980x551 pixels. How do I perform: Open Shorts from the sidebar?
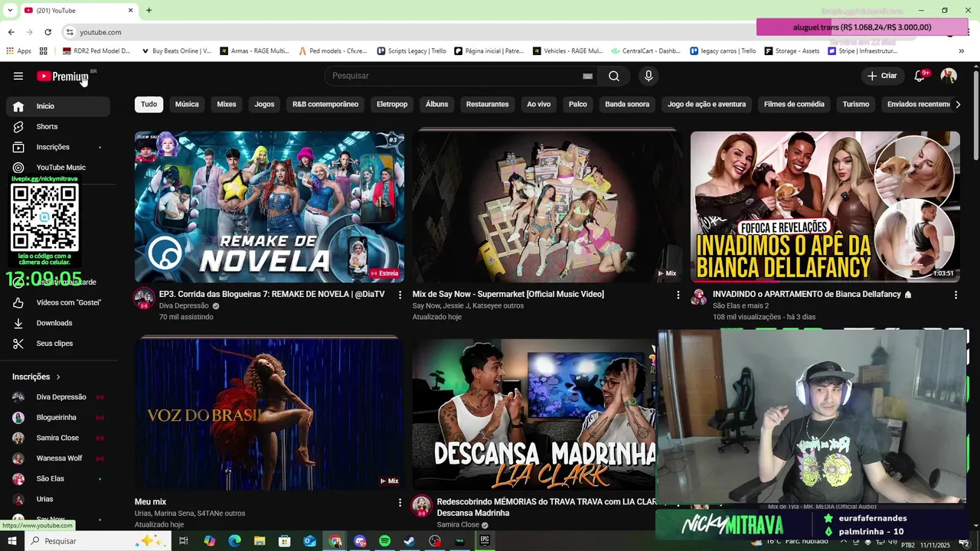pyautogui.click(x=58, y=126)
